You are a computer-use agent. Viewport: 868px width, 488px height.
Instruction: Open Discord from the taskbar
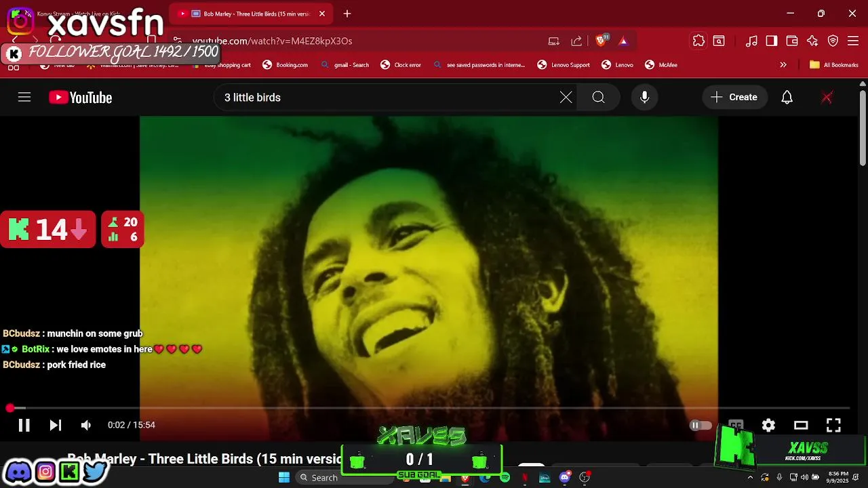[x=565, y=478]
